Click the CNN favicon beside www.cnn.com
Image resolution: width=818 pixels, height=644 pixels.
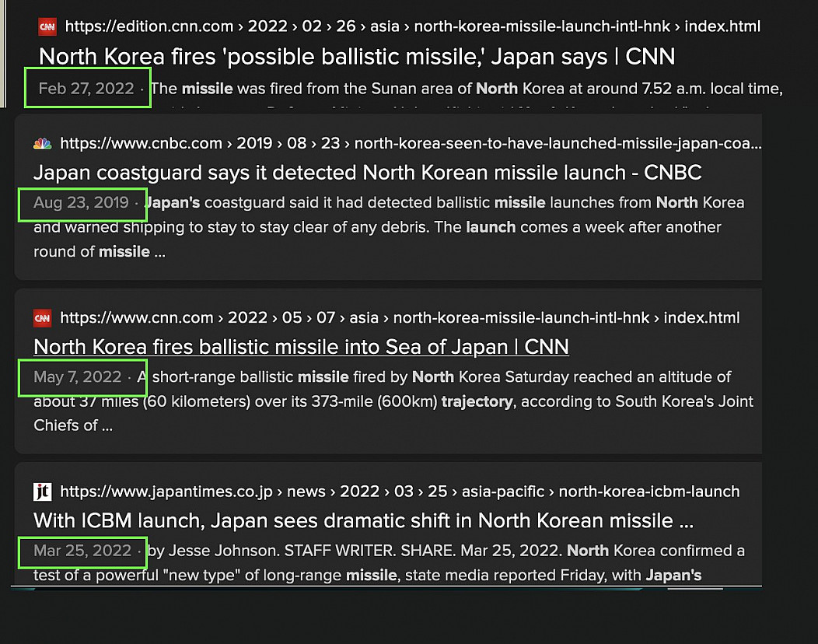[42, 318]
